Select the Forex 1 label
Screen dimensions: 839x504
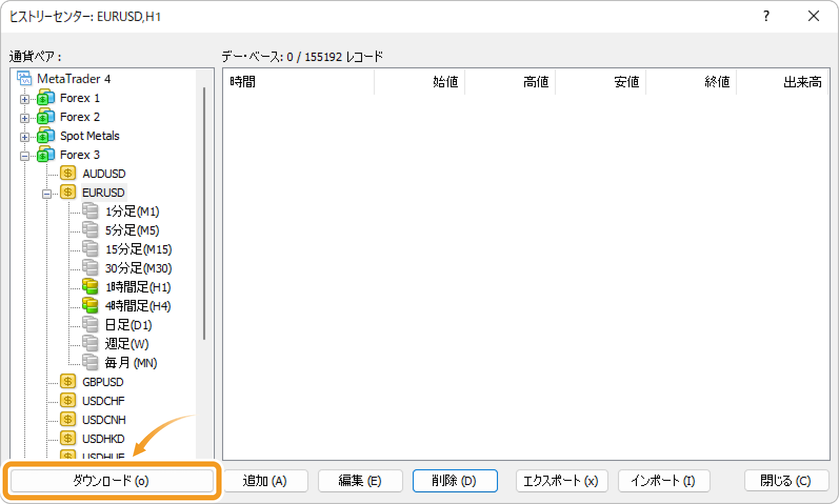coord(79,98)
